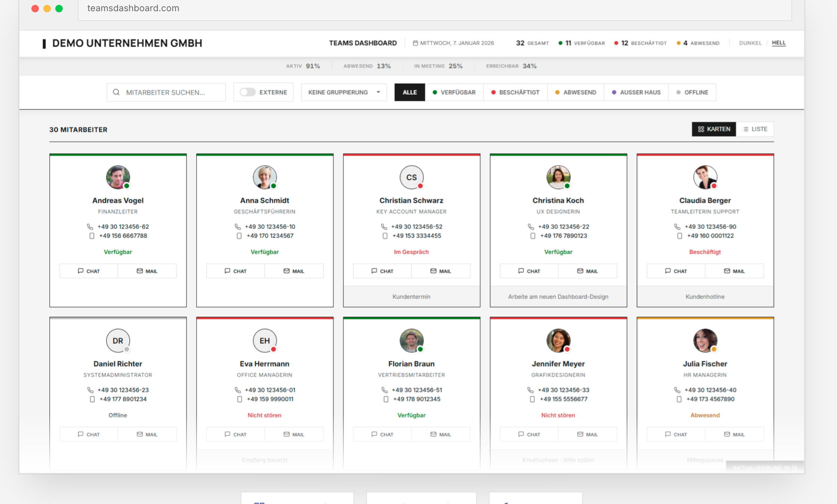Open Keine Gruppierung dropdown
The width and height of the screenshot is (837, 504).
338,92
